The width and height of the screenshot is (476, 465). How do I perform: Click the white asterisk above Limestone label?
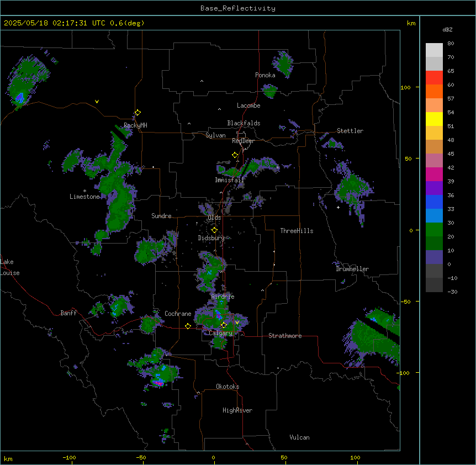point(84,191)
